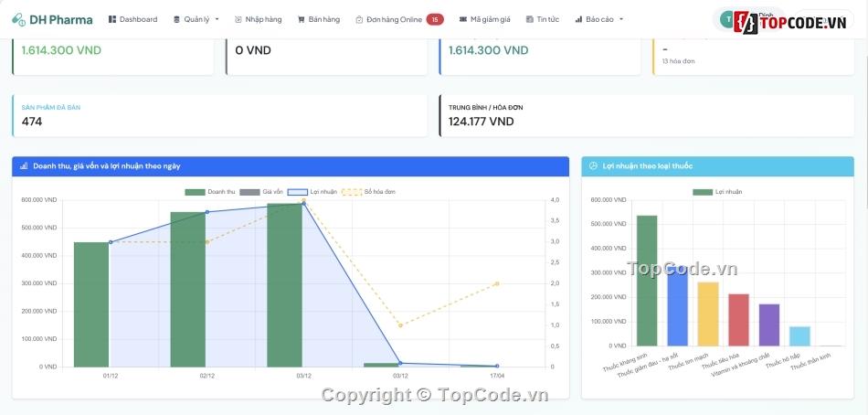
Task: Click the DH Pharma pill logo icon
Action: pyautogui.click(x=18, y=20)
